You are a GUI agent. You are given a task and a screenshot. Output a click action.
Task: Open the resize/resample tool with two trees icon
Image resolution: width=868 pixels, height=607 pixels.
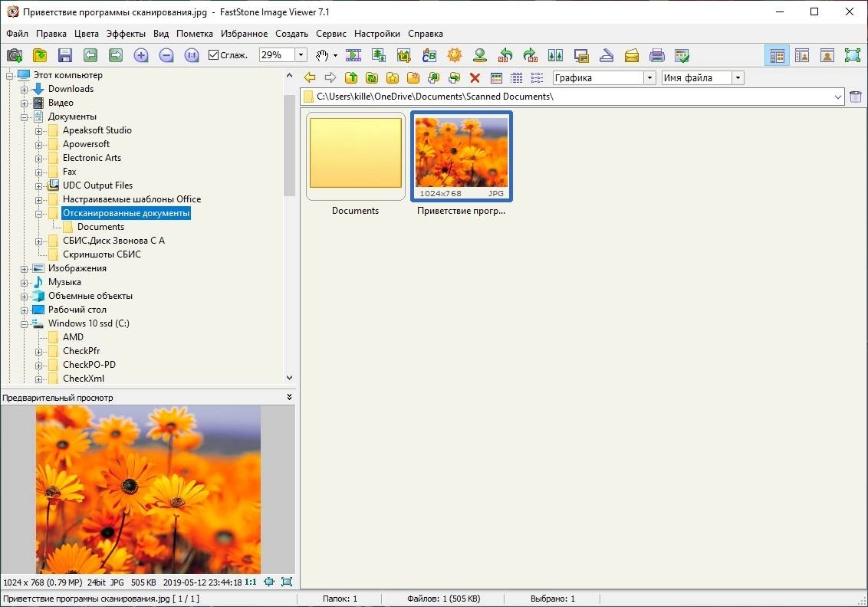[379, 55]
